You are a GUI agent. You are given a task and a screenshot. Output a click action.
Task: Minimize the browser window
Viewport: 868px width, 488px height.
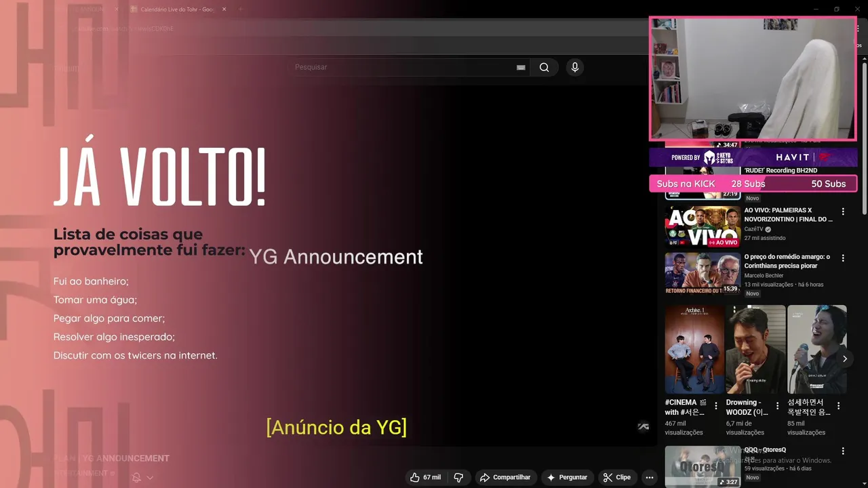(816, 9)
